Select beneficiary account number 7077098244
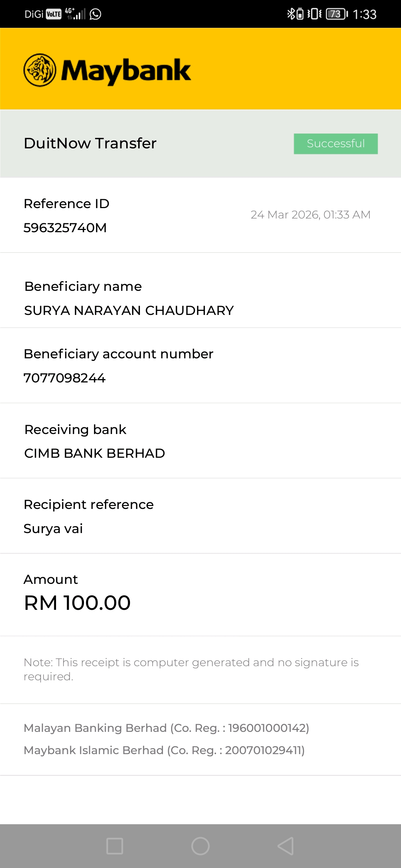The image size is (401, 868). [x=65, y=378]
